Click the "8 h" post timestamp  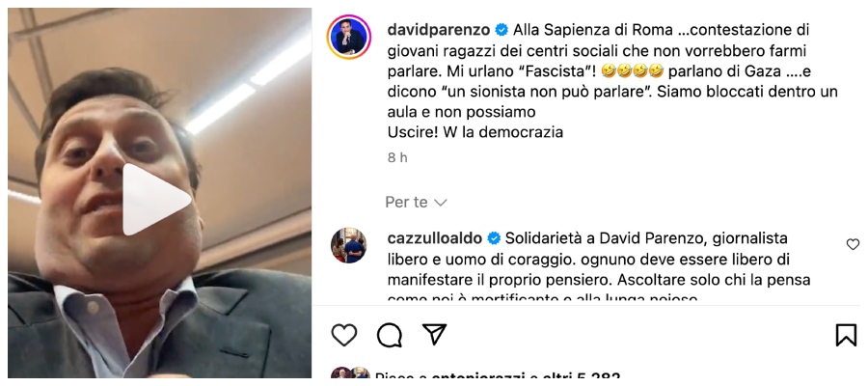pyautogui.click(x=397, y=158)
